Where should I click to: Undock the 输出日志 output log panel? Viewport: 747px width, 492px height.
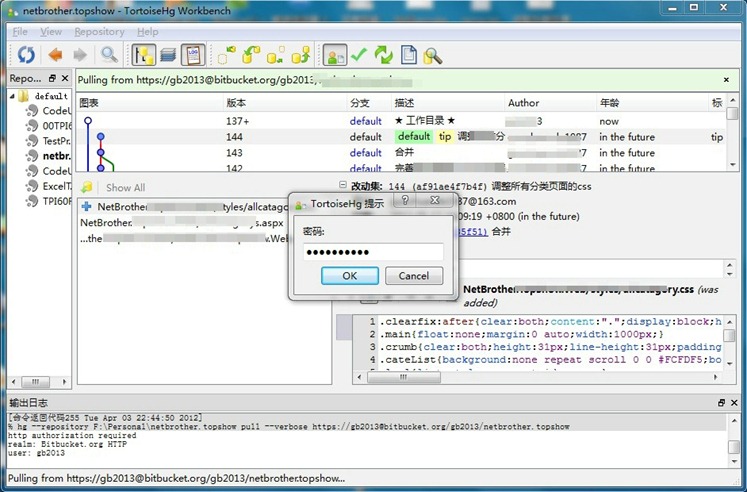[x=721, y=403]
